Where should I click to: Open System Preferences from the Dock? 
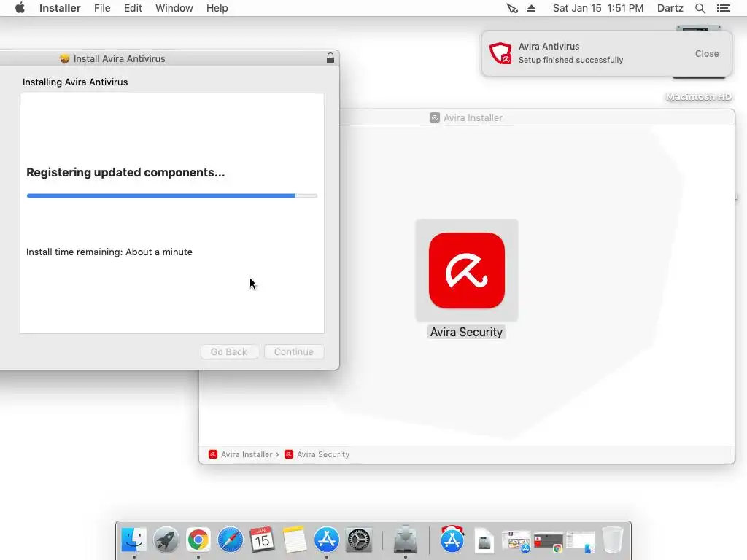pyautogui.click(x=359, y=540)
